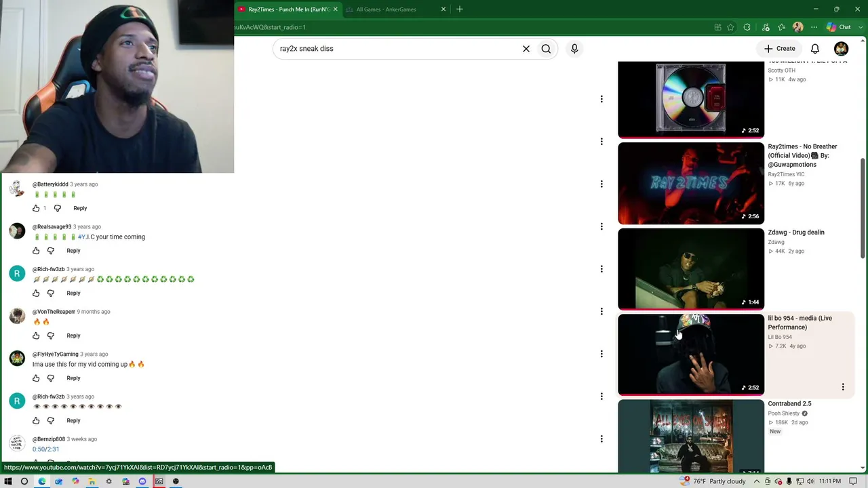Viewport: 868px width, 488px height.
Task: Focus the search field containing ray2x sneak diss
Action: pos(397,49)
